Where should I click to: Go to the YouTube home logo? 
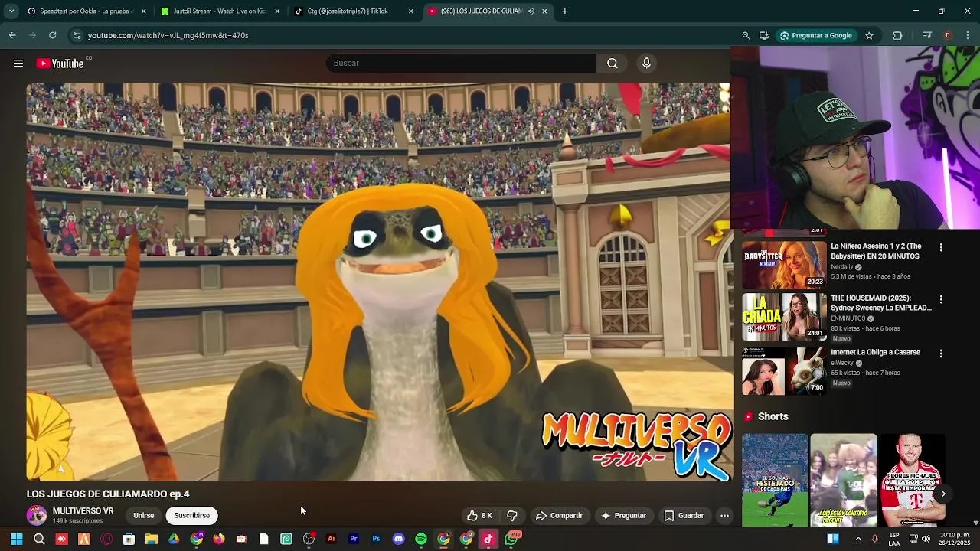(x=60, y=64)
